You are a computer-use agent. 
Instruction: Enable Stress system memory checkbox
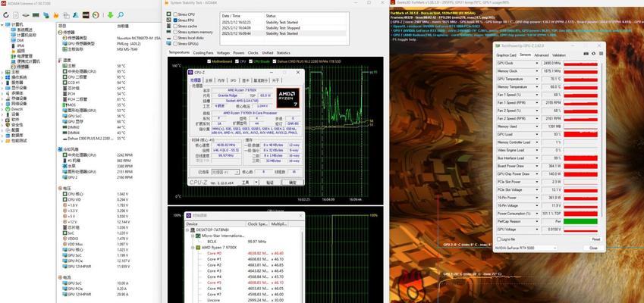point(175,32)
